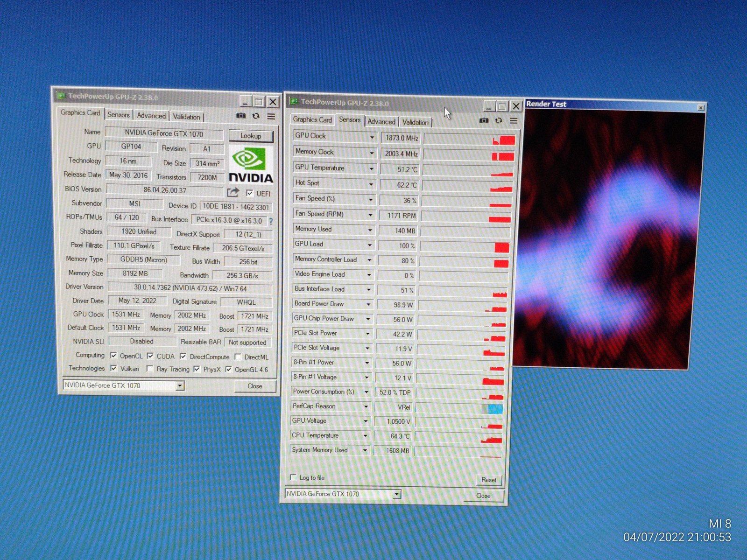747x560 pixels.
Task: Open Memory Clock sensor dropdown
Action: 372,153
